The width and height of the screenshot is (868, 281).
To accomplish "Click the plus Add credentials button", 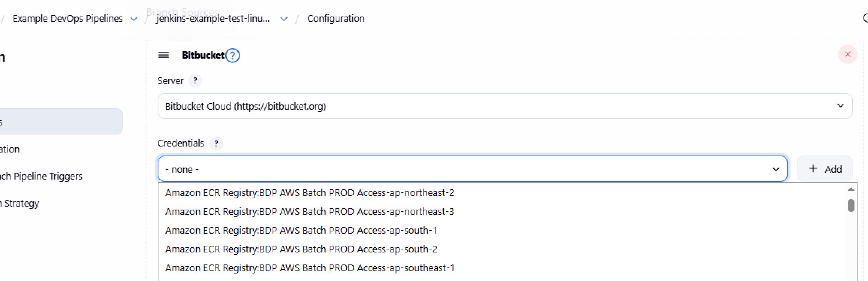I will (x=825, y=169).
